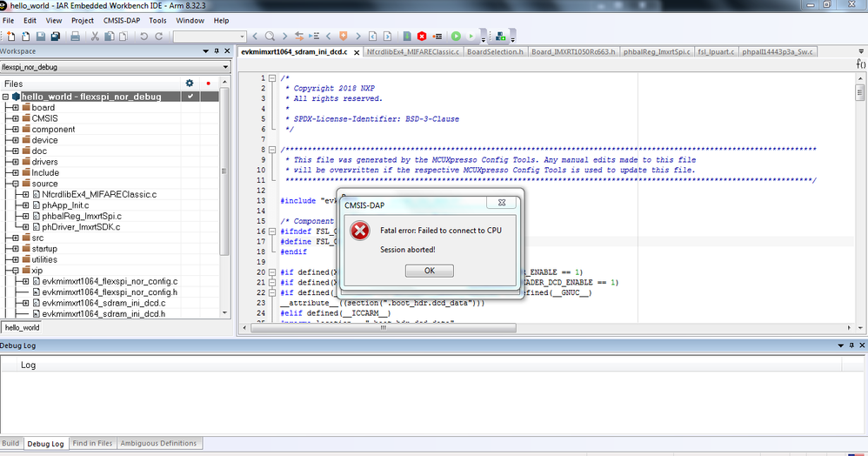Collapse the source folder
This screenshot has width=868, height=456.
coord(16,184)
